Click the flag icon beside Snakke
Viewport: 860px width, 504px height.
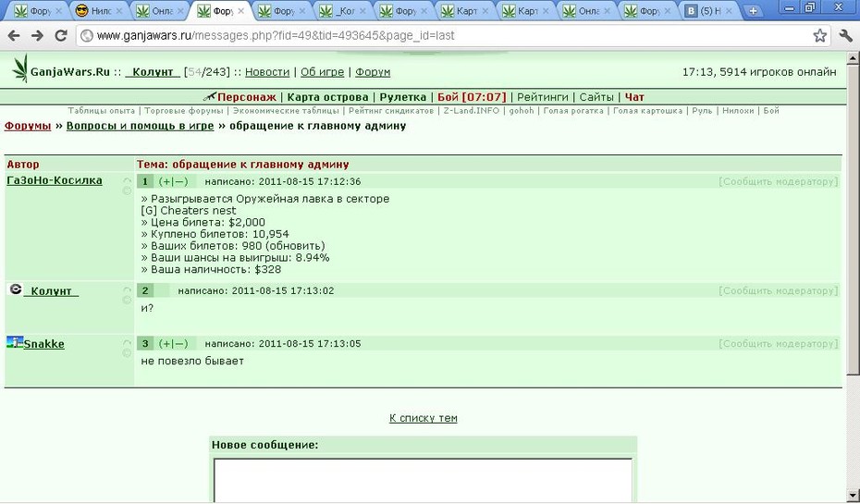tap(15, 343)
